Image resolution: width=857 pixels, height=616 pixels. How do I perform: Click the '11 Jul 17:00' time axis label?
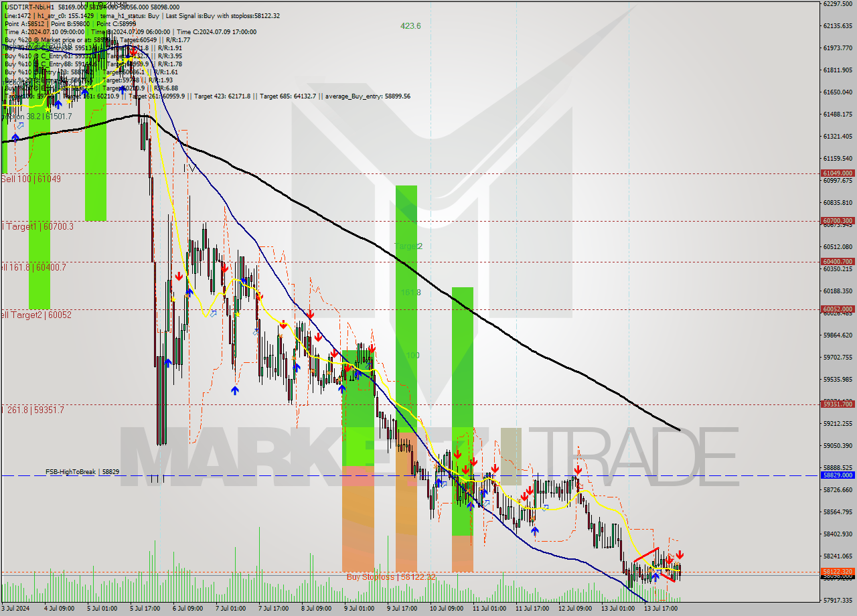(532, 609)
